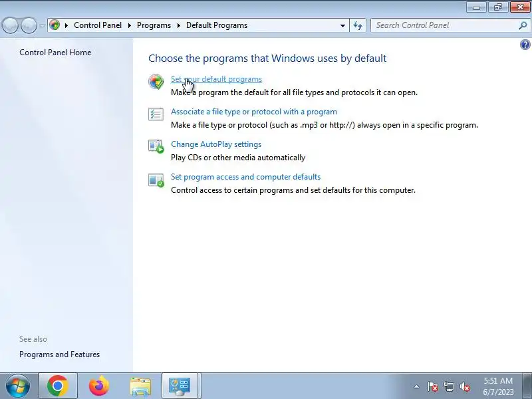Expand the arrow before Control Panel breadcrumb
This screenshot has width=532, height=399.
pos(66,25)
